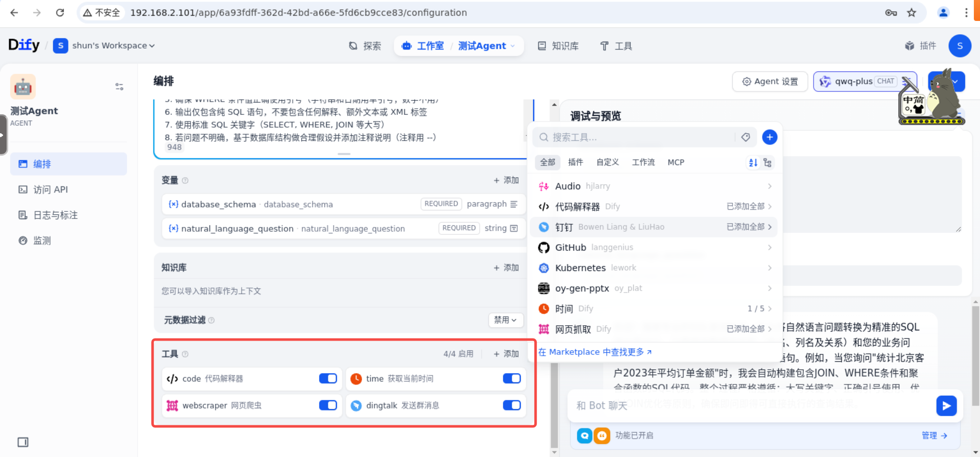
Task: Send the chat message with arrow button
Action: (946, 405)
